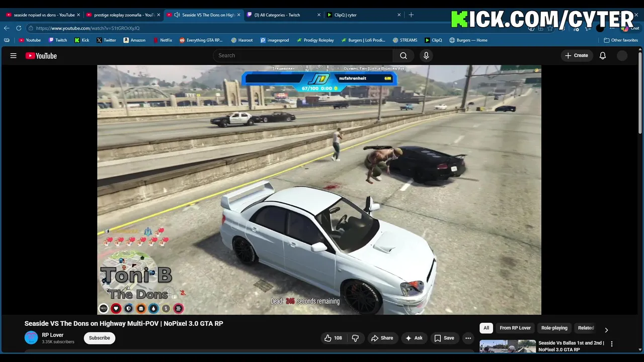Reload the page with refresh icon

[x=19, y=28]
